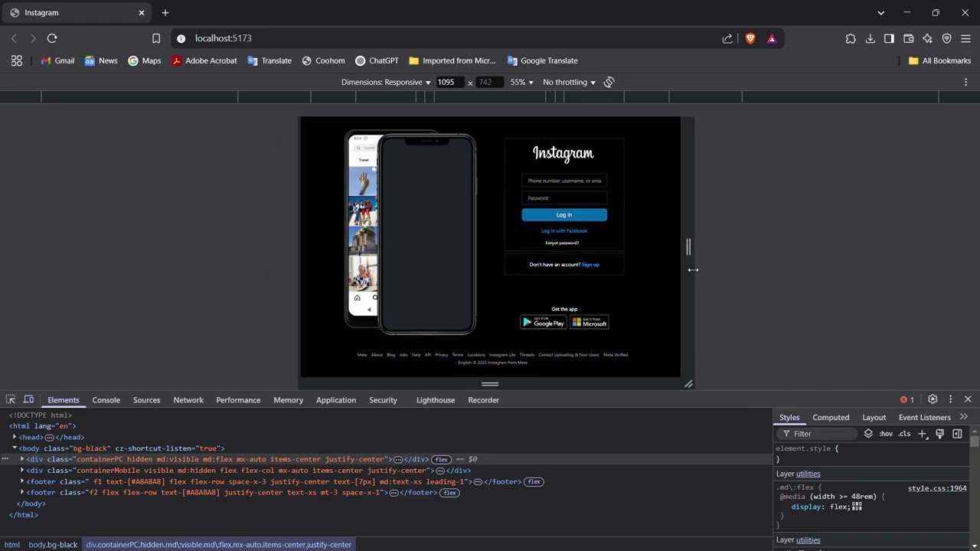The image size is (980, 551).
Task: Toggle the browser sidebar panel icon
Action: pos(889,38)
